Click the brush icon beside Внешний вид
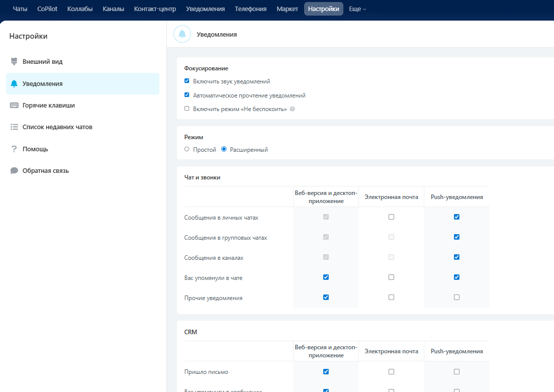 (x=14, y=62)
